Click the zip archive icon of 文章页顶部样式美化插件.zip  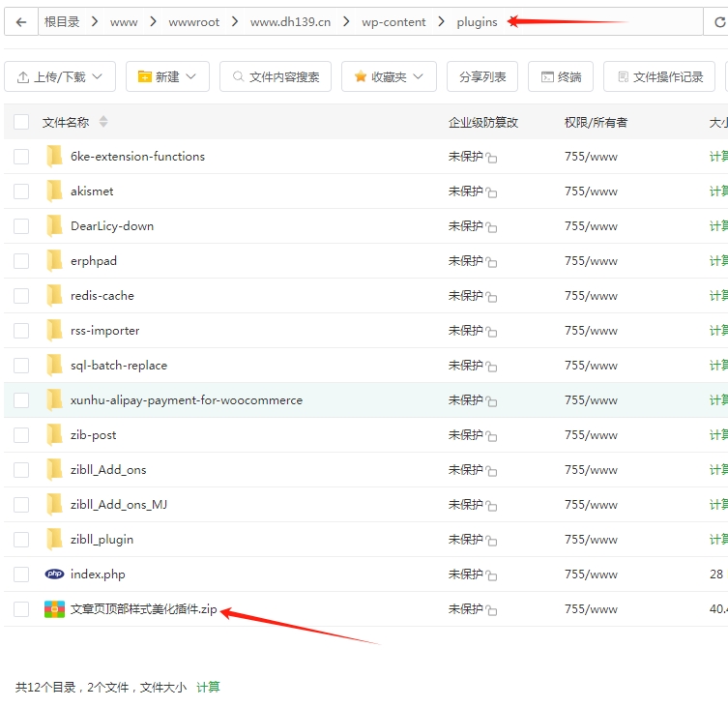click(54, 609)
